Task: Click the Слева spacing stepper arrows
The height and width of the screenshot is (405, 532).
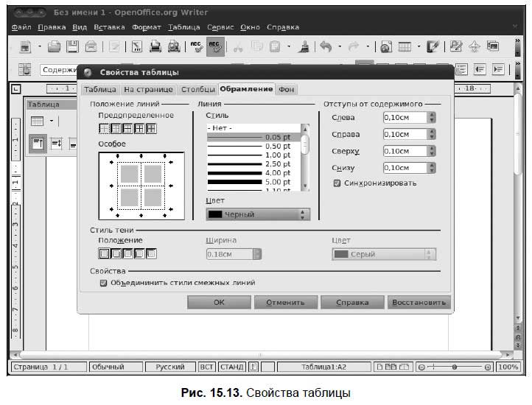Action: [x=432, y=117]
